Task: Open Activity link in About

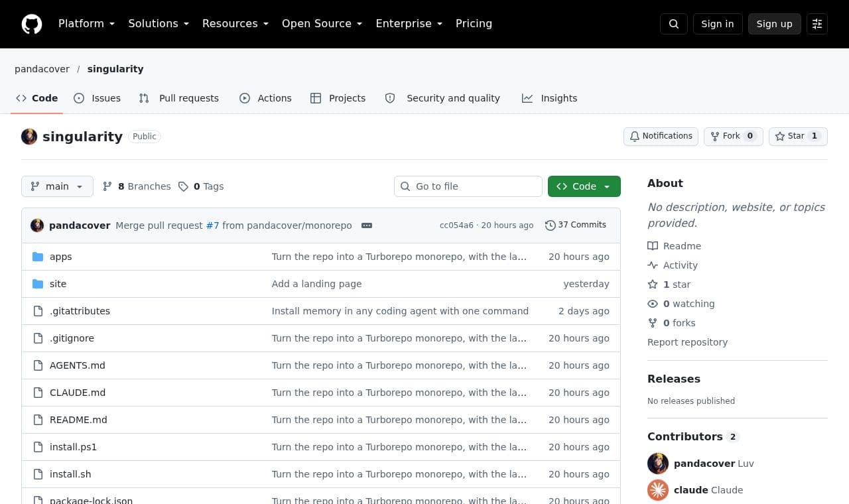Action: point(673,265)
